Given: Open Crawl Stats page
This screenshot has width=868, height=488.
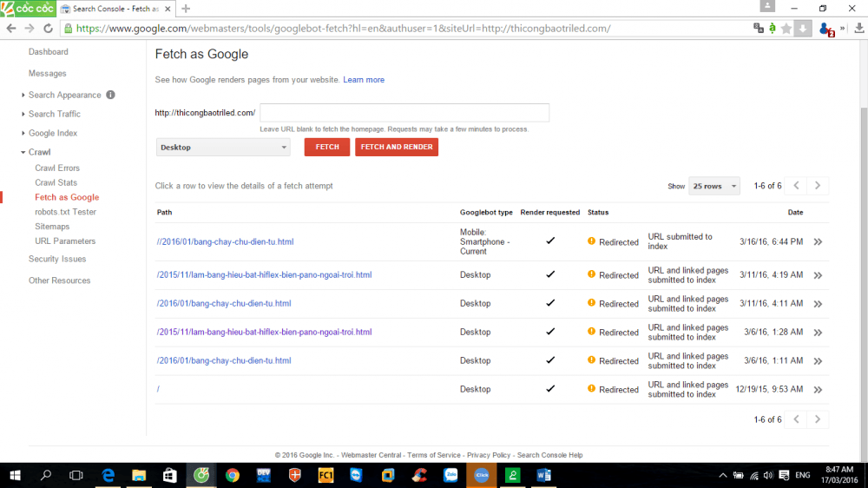Looking at the screenshot, I should pos(56,182).
